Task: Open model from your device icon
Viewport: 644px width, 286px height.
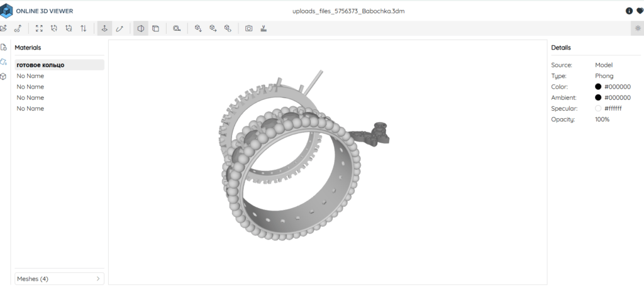Action: (x=3, y=28)
